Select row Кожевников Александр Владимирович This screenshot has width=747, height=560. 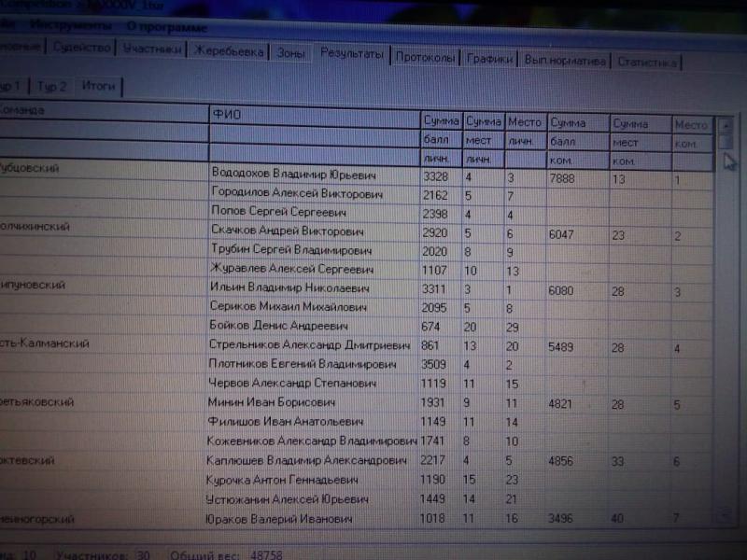[x=312, y=441]
